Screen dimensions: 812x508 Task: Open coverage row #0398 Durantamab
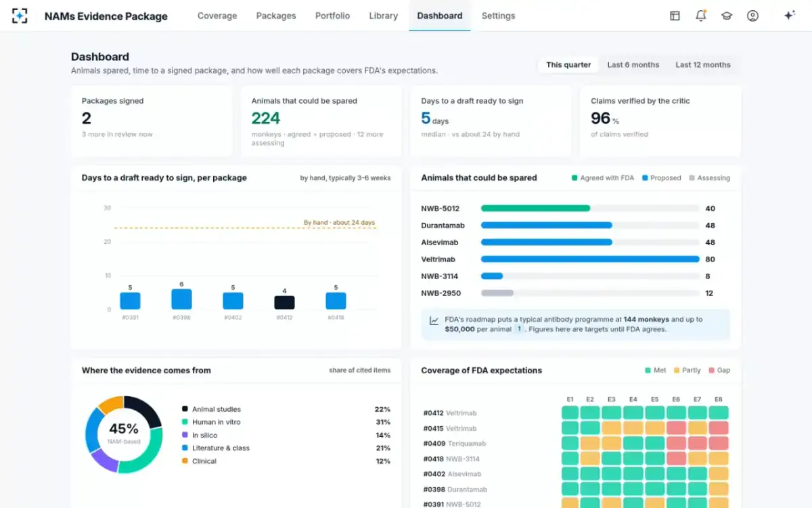pos(576,489)
